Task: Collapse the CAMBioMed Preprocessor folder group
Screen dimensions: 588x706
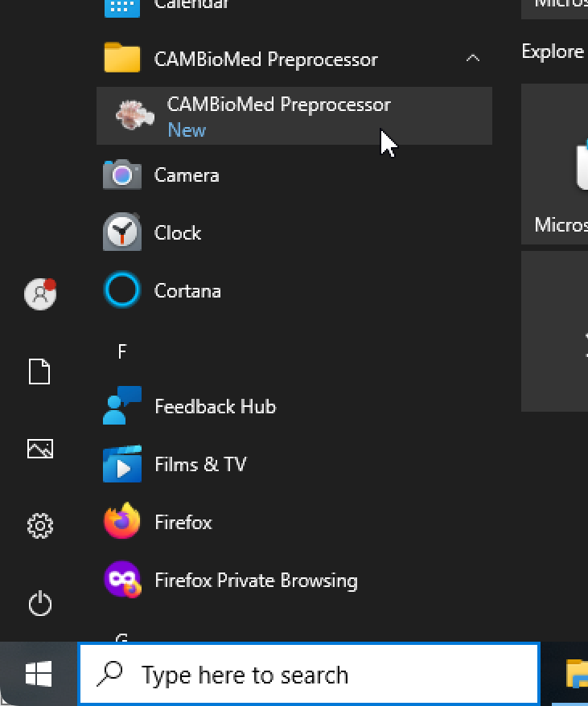Action: click(473, 59)
